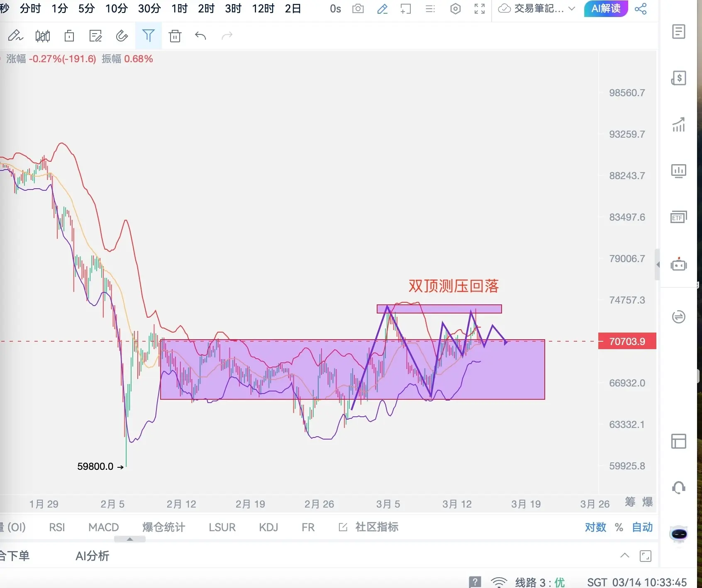Choose the 10分 timeframe
Viewport: 702px width, 588px height.
coord(116,8)
